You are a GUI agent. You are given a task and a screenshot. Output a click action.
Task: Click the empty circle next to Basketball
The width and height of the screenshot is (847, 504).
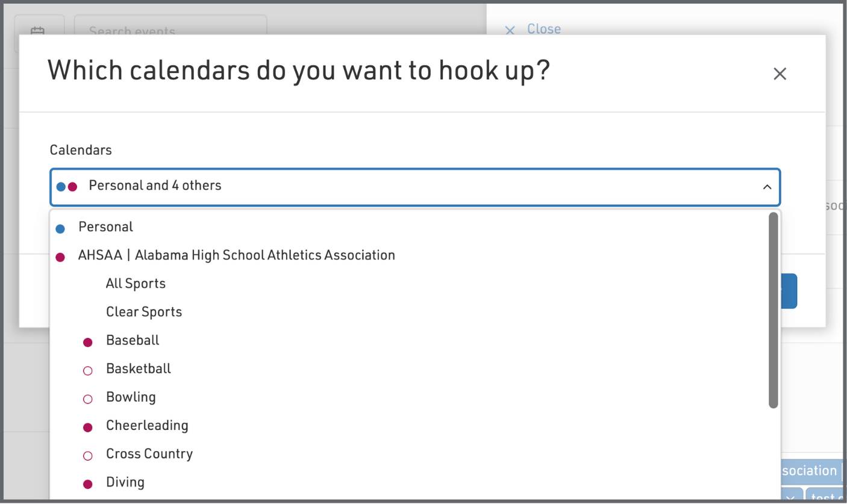point(88,371)
